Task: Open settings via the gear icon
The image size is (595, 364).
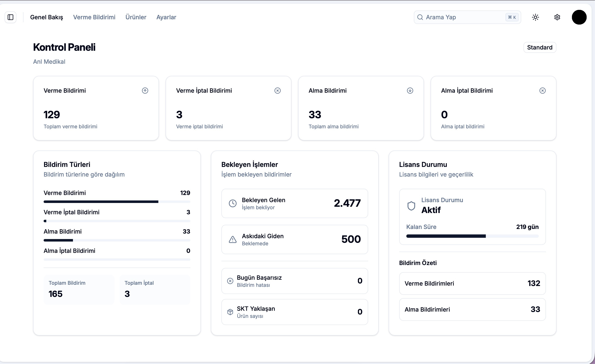Action: [557, 17]
